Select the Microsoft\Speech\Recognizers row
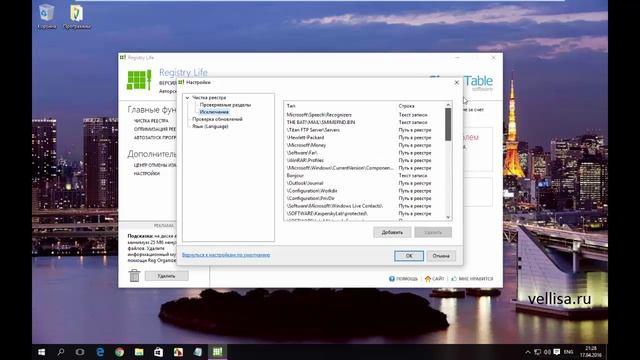The image size is (640, 360). coord(364,115)
